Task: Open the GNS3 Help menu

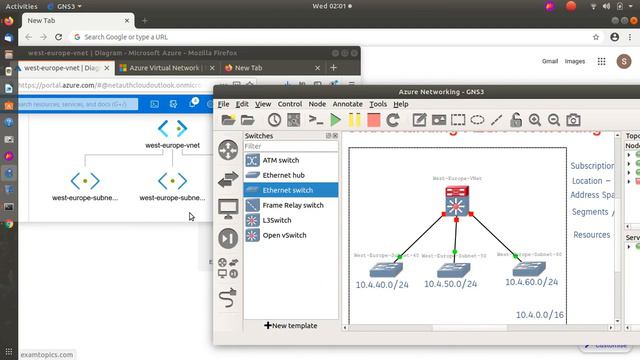Action: (401, 104)
